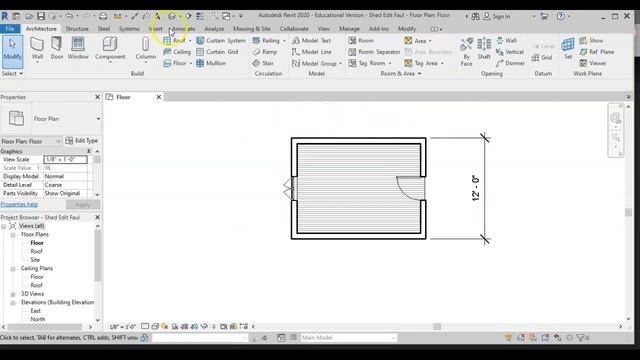
Task: Close the Floor view tab
Action: pyautogui.click(x=159, y=97)
